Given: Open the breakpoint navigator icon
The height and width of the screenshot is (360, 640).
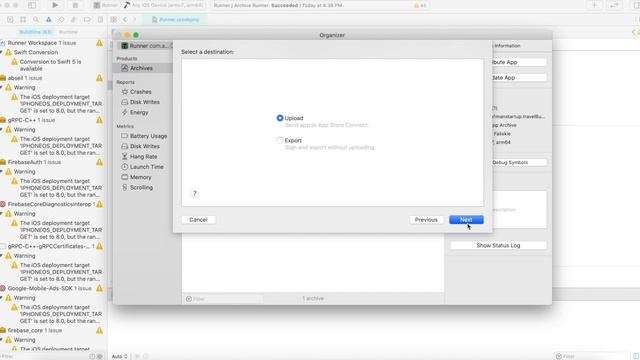Looking at the screenshot, I should point(87,20).
